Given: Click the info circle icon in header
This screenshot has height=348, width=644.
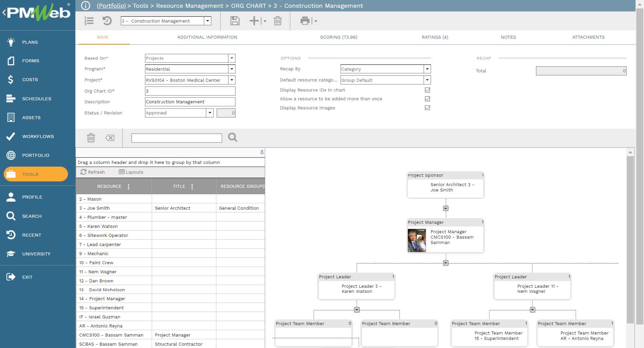Looking at the screenshot, I should click(x=86, y=6).
